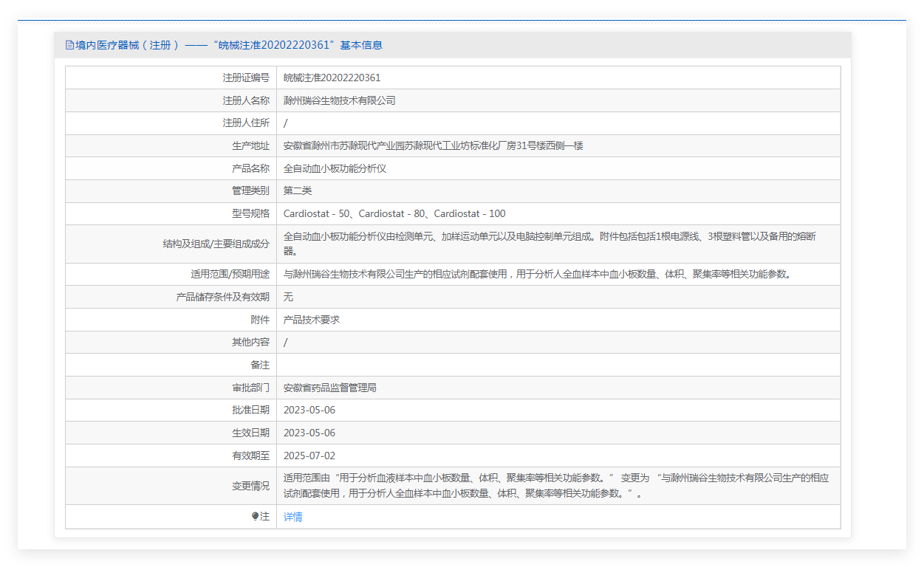This screenshot has height=567, width=924.
Task: Select the effective date 2023-05-06 in 生效日期 row
Action: click(309, 433)
